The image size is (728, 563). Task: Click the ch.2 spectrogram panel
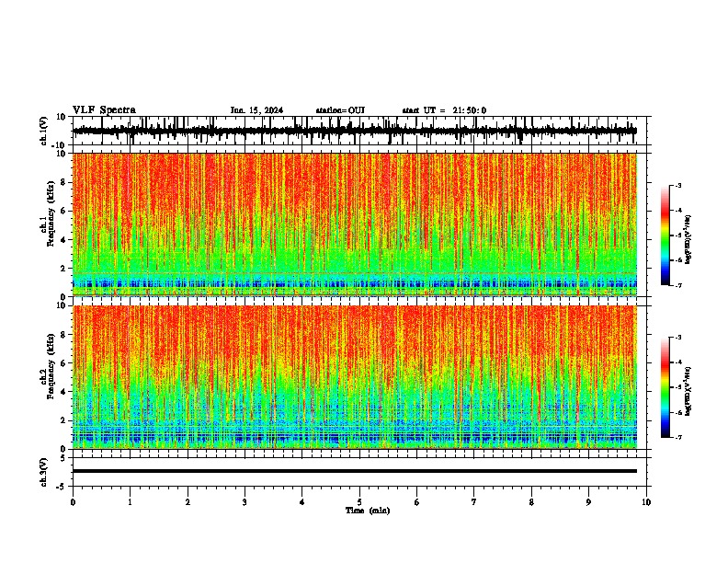(355, 377)
